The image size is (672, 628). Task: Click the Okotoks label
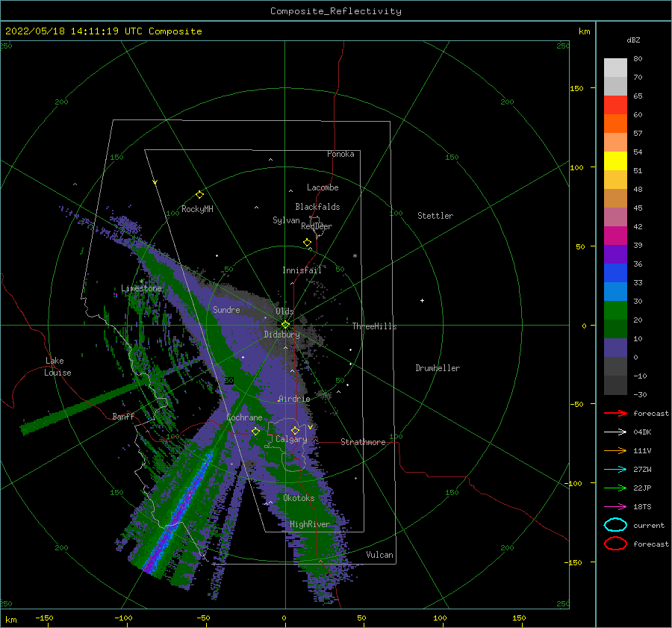coord(299,498)
